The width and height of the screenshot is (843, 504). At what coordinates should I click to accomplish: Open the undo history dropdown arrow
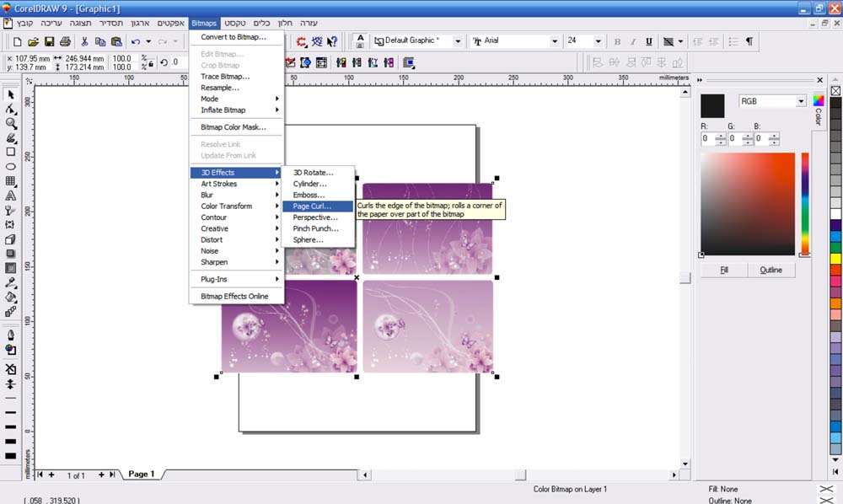[x=148, y=41]
